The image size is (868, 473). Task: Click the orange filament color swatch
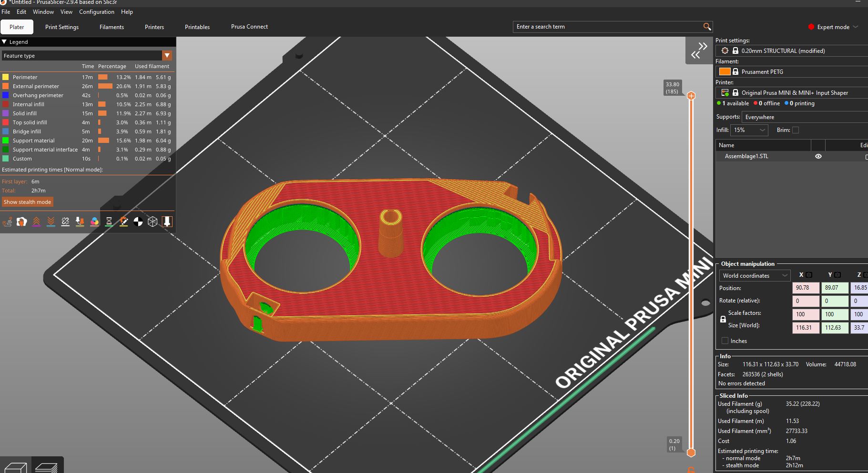click(725, 71)
